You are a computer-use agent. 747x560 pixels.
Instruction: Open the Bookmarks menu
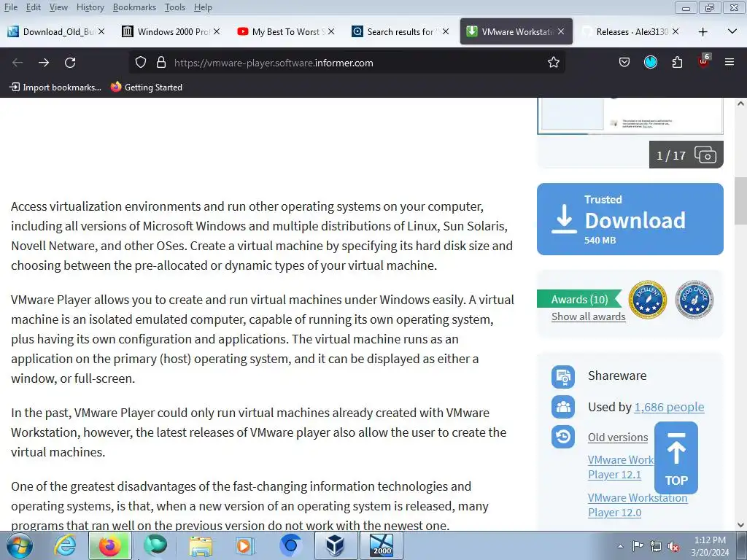click(x=134, y=7)
